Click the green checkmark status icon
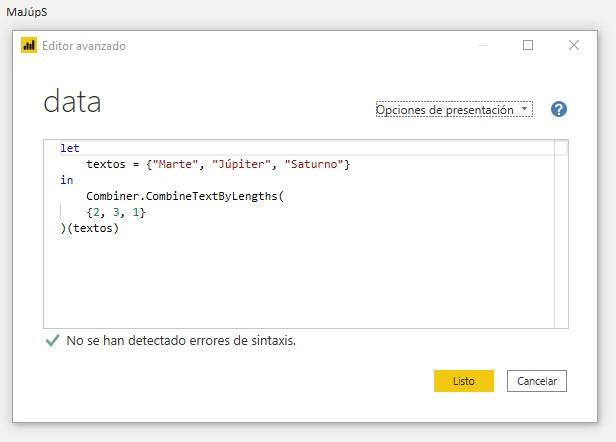This screenshot has height=442, width=616. point(52,340)
